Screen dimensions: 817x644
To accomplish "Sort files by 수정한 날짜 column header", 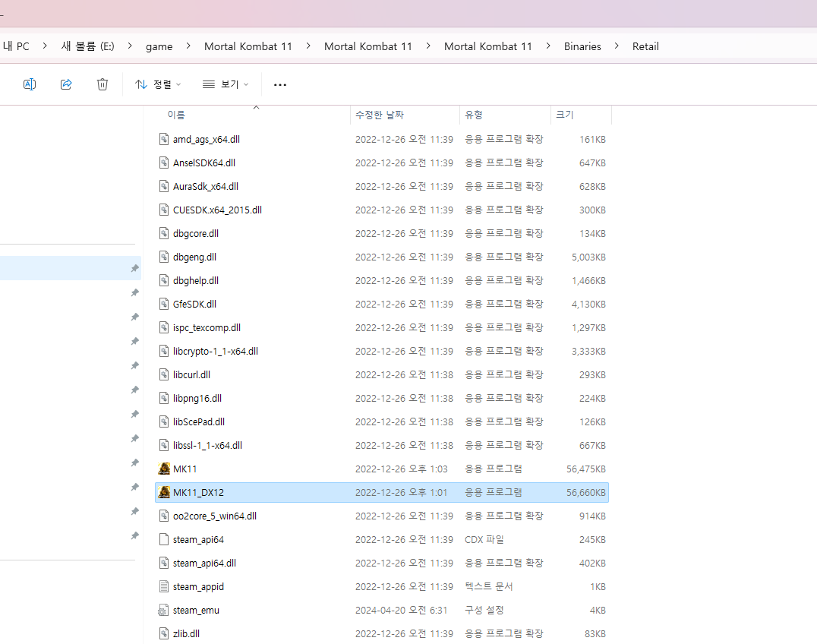I will (380, 115).
